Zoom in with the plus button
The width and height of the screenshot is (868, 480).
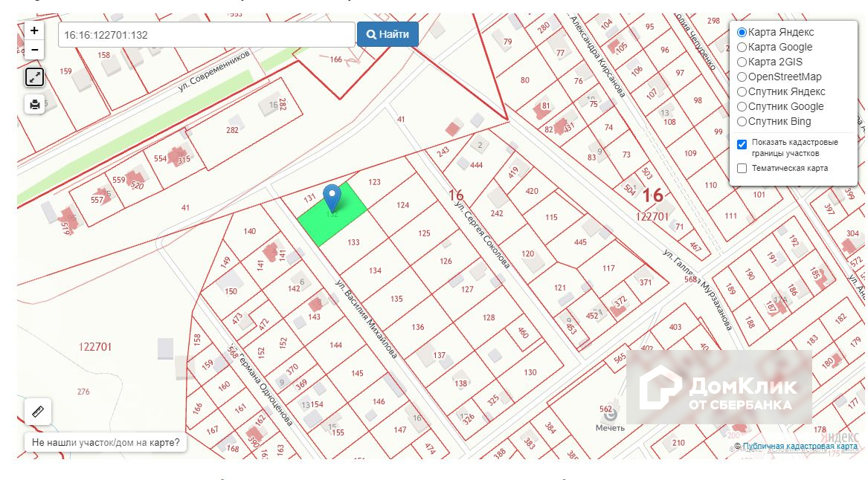34,30
